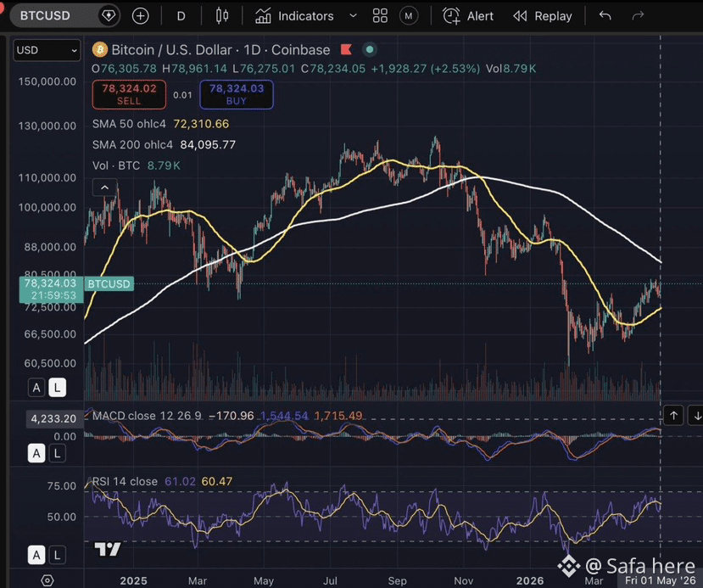Click the diamond premium icon beside BTCUSD
703x588 pixels.
pyautogui.click(x=109, y=16)
